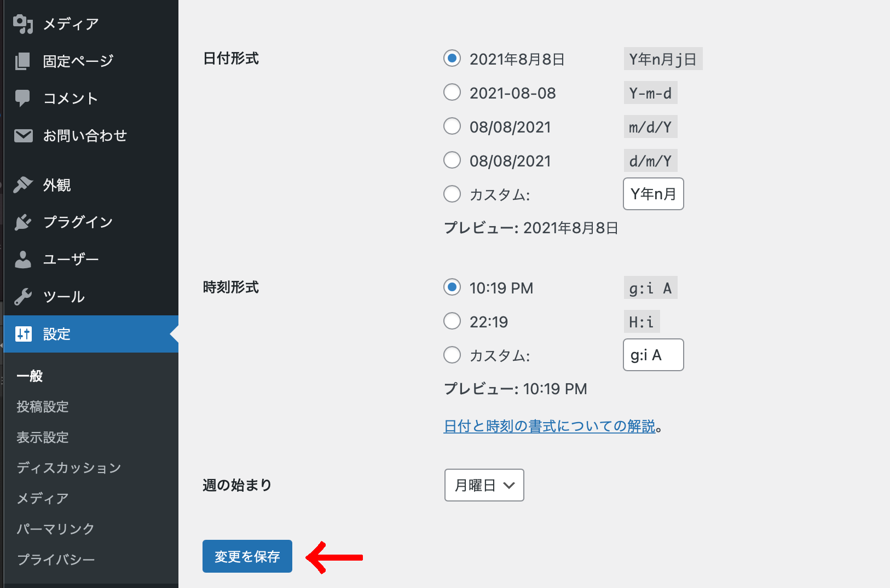Click the custom time format field g:i A
This screenshot has width=890, height=588.
pos(654,355)
